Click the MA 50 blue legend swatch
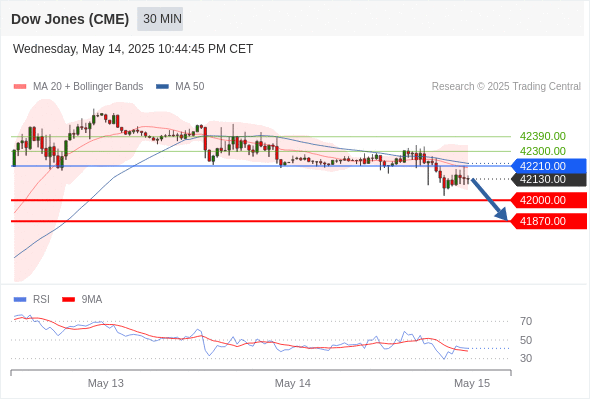The width and height of the screenshot is (590, 400). 162,87
